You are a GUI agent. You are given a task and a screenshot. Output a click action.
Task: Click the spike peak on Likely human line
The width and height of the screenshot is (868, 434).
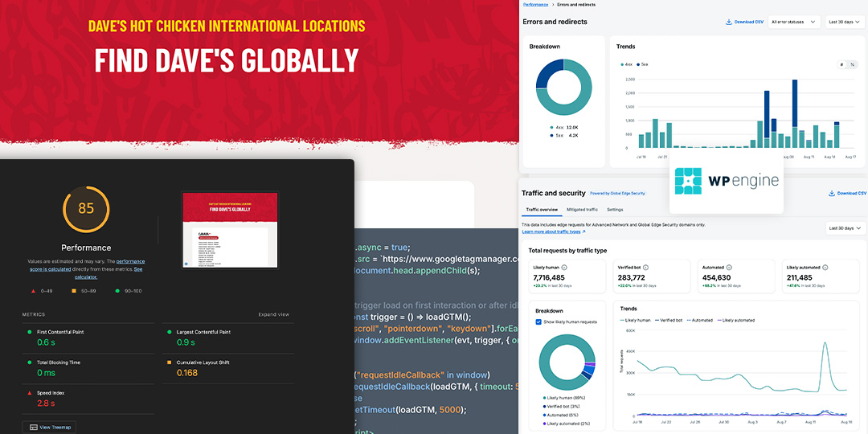tap(825, 343)
